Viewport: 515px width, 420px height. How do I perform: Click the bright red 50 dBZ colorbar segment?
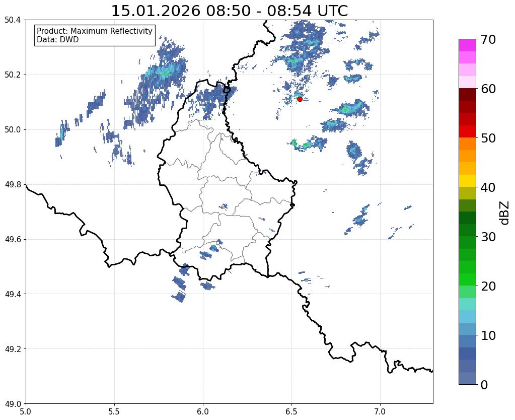(467, 131)
